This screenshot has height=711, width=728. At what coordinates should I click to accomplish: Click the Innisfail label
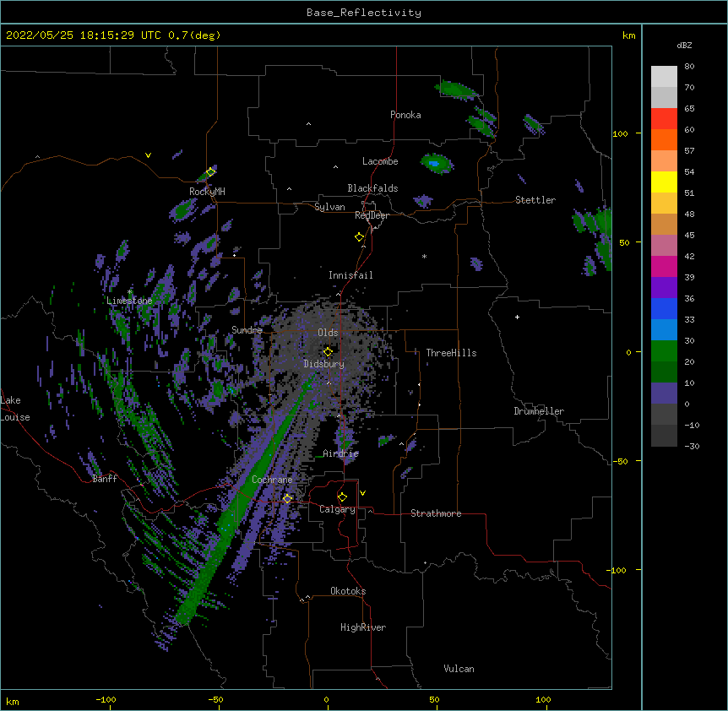pyautogui.click(x=350, y=275)
